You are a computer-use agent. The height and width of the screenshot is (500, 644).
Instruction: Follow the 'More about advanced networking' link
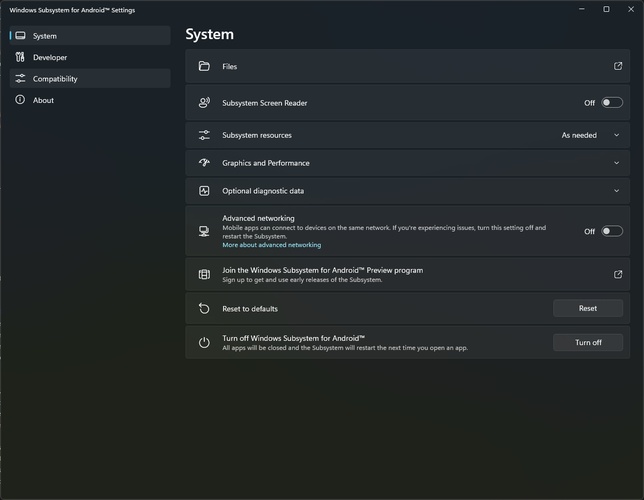(x=271, y=245)
